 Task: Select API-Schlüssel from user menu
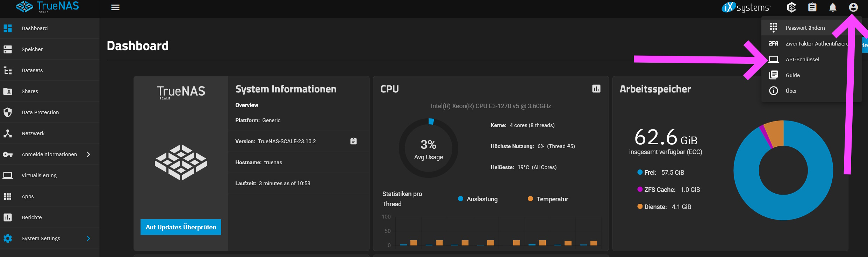pyautogui.click(x=802, y=60)
